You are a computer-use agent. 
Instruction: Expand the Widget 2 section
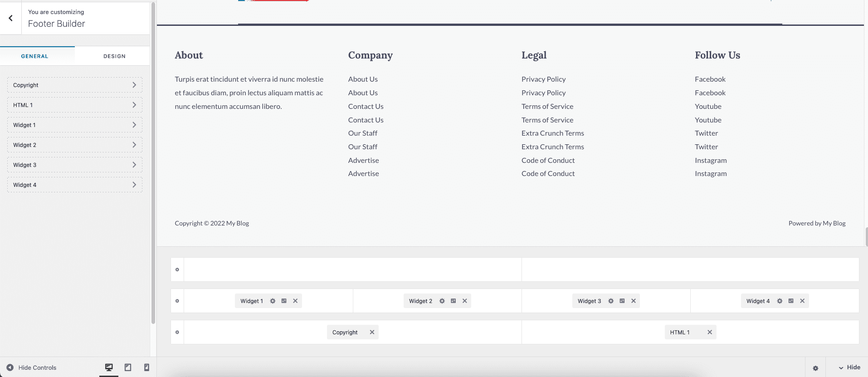tap(75, 145)
